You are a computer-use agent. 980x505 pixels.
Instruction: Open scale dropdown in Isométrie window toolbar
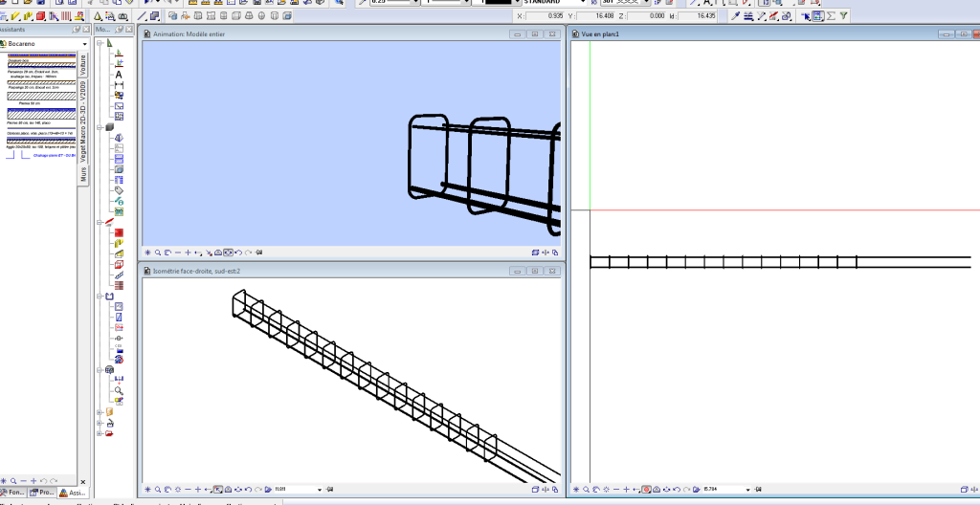[x=320, y=490]
